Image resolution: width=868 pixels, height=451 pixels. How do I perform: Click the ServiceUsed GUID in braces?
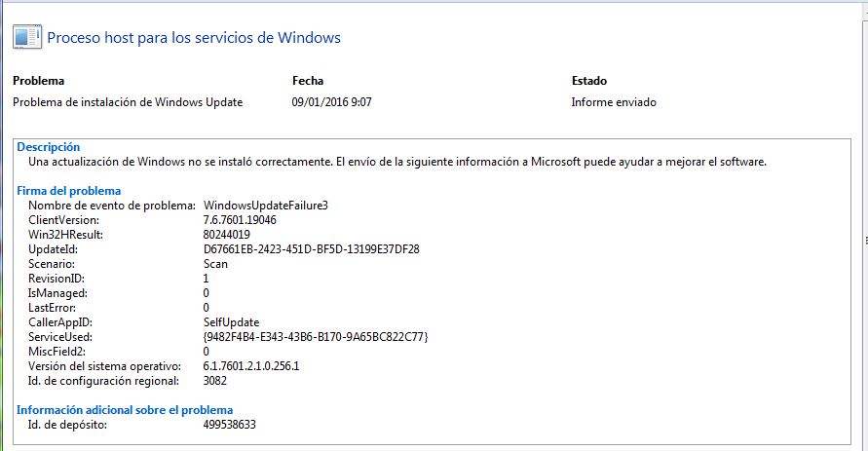pos(316,337)
